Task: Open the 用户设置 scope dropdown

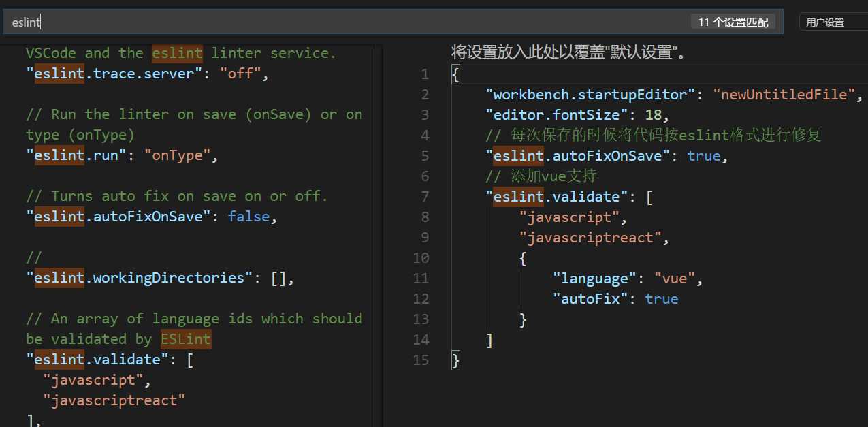Action: (x=835, y=22)
